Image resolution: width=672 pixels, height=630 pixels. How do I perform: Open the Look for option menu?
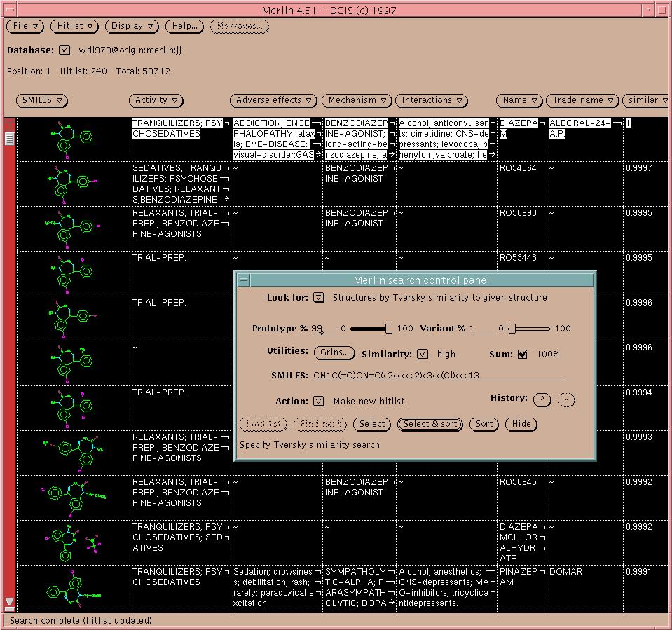[x=319, y=298]
